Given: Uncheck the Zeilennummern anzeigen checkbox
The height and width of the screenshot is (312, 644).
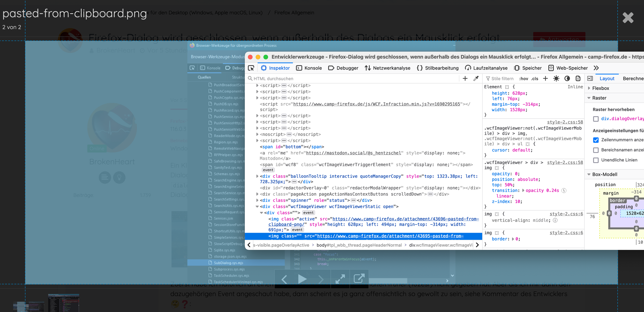Looking at the screenshot, I should pyautogui.click(x=596, y=140).
